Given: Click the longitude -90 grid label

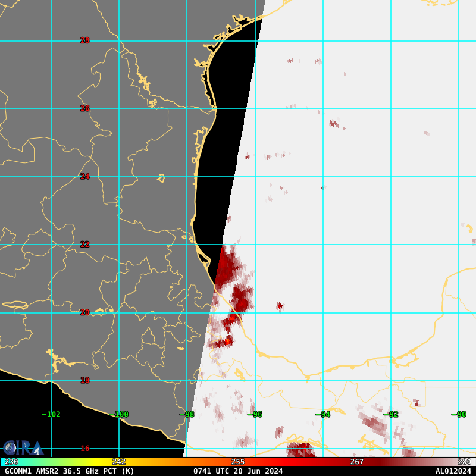Looking at the screenshot, I should click(x=458, y=414).
